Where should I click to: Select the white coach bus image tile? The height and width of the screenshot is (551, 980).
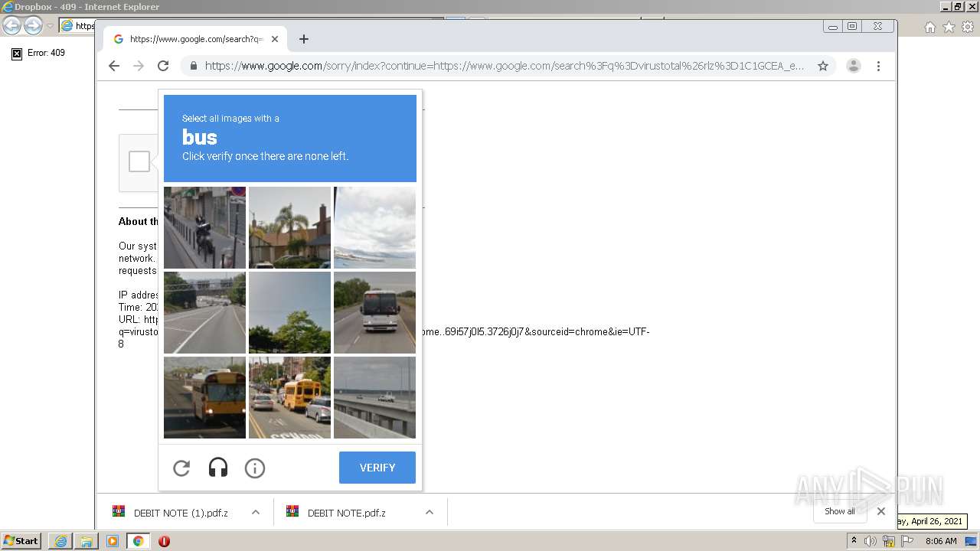click(374, 312)
